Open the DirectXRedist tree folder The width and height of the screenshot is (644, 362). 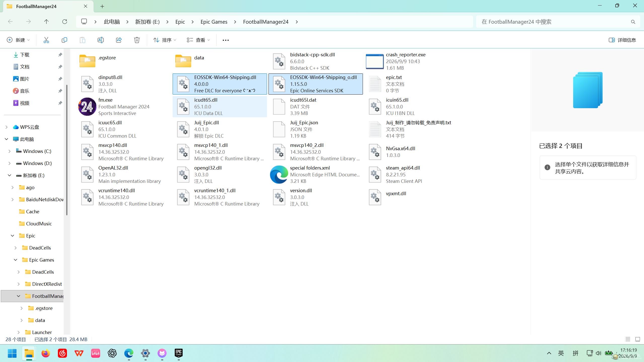click(x=47, y=284)
